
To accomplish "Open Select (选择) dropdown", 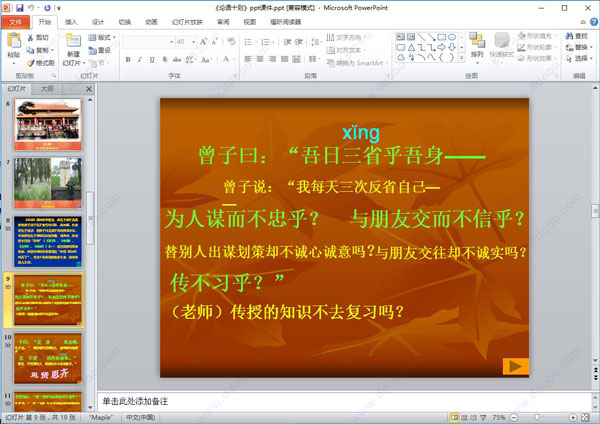I will pyautogui.click(x=579, y=58).
